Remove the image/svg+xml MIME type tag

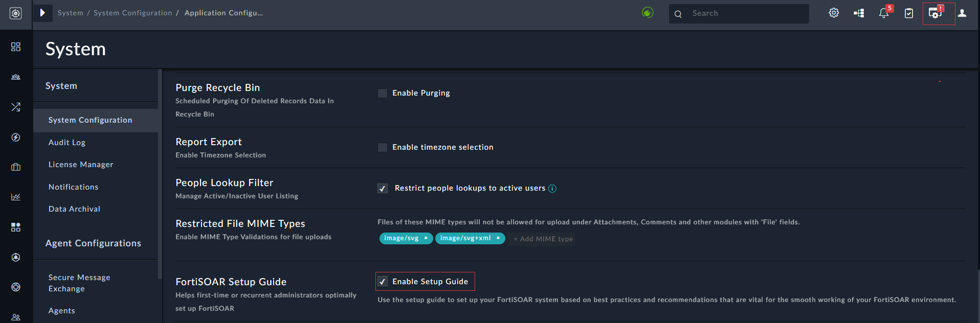coord(498,238)
